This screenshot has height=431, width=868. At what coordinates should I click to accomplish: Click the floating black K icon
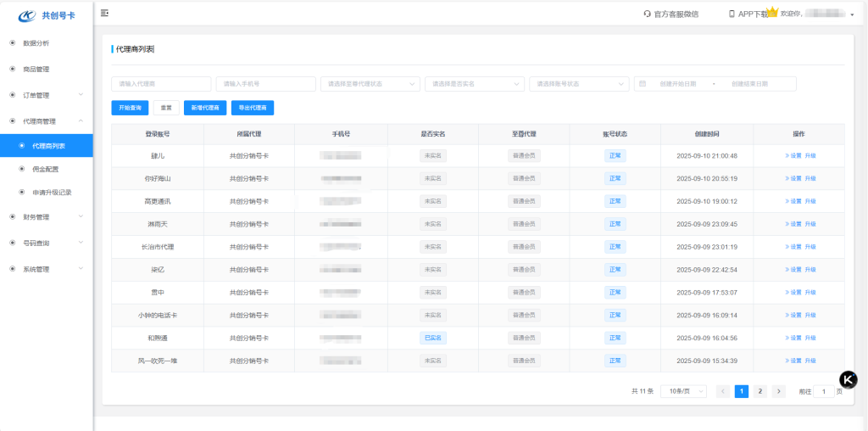click(x=848, y=379)
